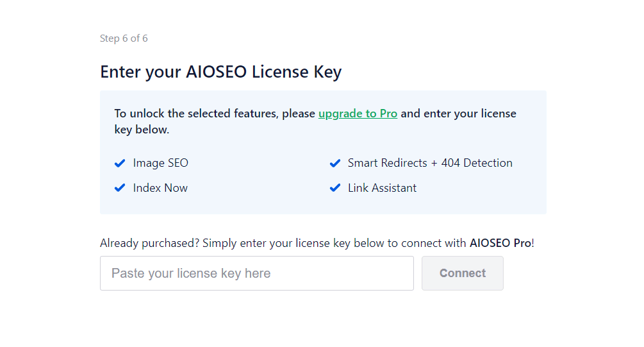Select the Image SEO feature label

[161, 163]
